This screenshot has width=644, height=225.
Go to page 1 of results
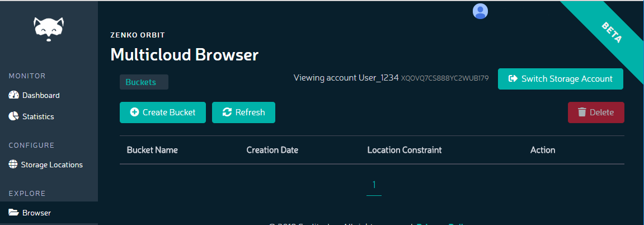(x=374, y=185)
